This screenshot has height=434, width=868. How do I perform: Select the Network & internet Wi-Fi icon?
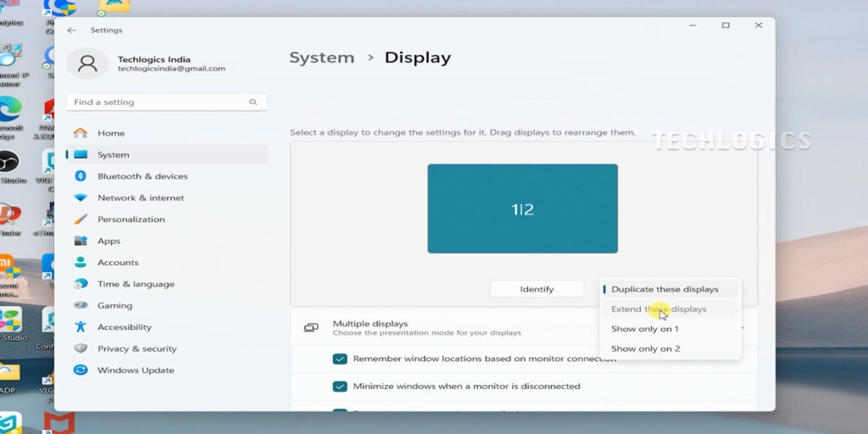tap(81, 198)
